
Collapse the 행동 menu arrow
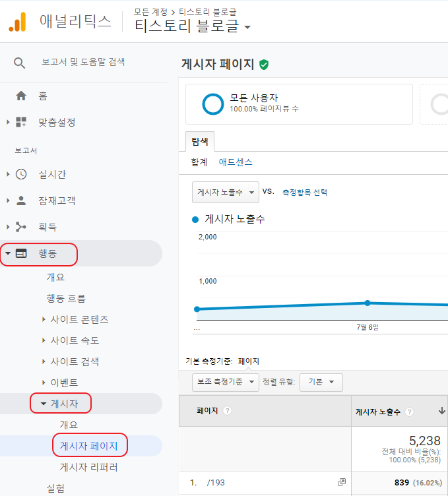(x=8, y=253)
